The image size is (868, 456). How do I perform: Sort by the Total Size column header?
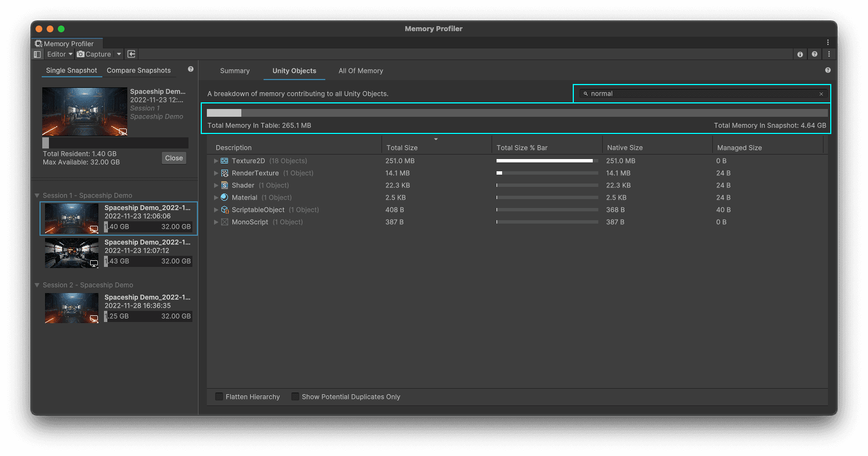[402, 147]
